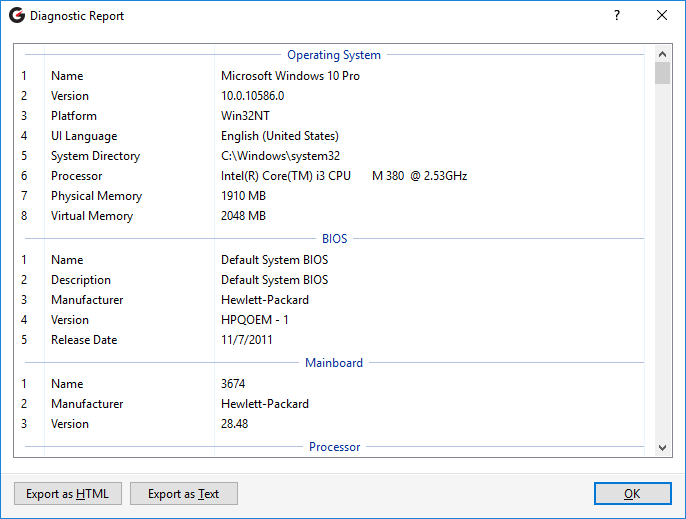Viewport: 686px width, 519px height.
Task: Select the C:\Windows\system32 path
Action: pyautogui.click(x=280, y=156)
